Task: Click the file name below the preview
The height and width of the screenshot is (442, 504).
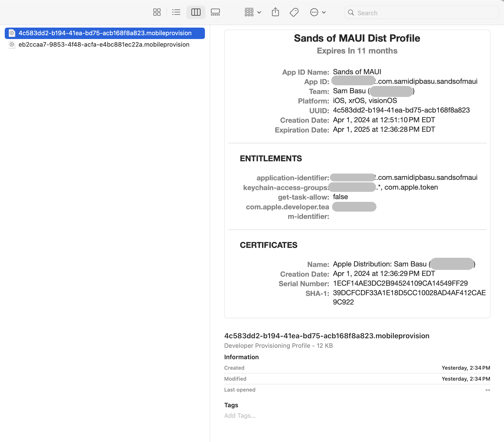Action: [327, 336]
